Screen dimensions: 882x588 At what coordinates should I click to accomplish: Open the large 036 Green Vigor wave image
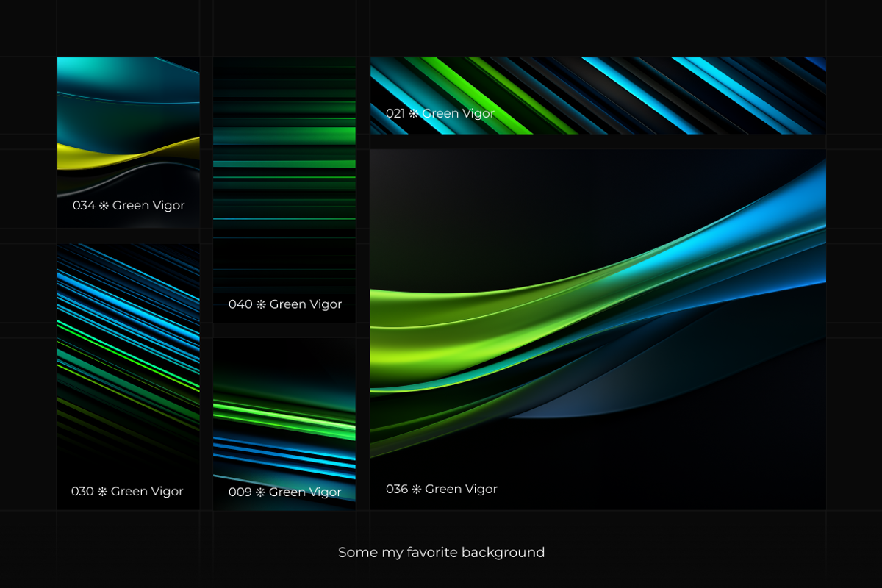598,329
